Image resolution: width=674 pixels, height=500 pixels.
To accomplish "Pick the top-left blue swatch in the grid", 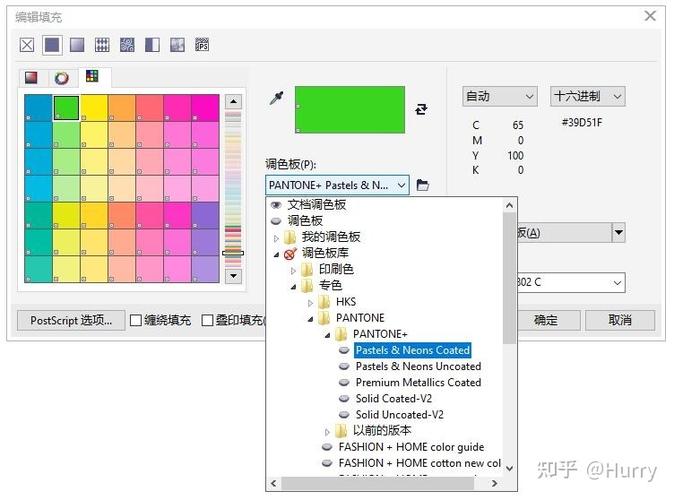I will 38,108.
